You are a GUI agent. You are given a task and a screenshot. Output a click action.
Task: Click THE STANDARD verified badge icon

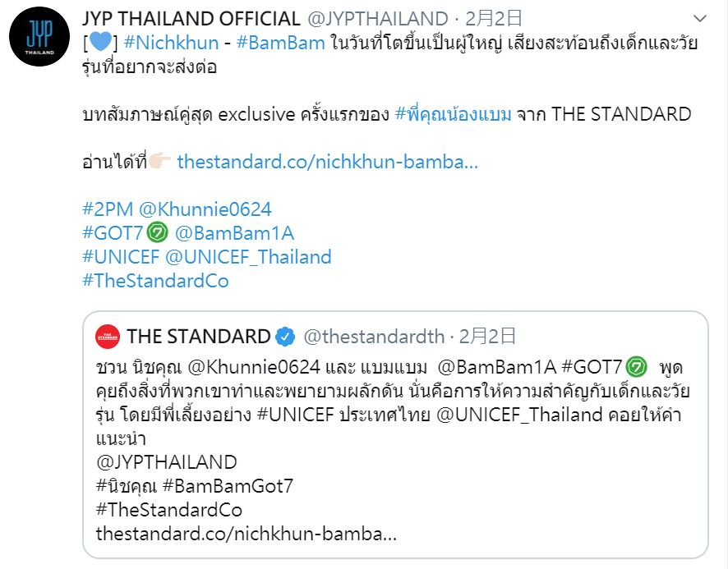pos(285,335)
